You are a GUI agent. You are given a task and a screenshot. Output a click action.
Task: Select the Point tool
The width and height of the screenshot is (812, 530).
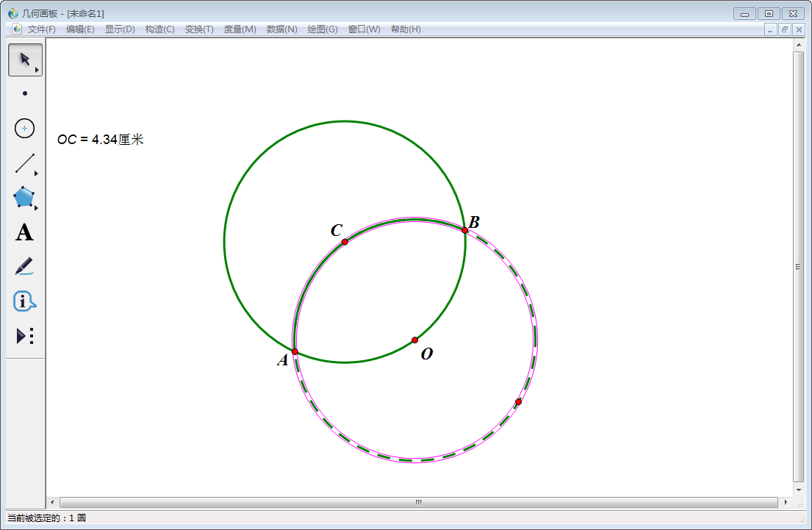(25, 93)
